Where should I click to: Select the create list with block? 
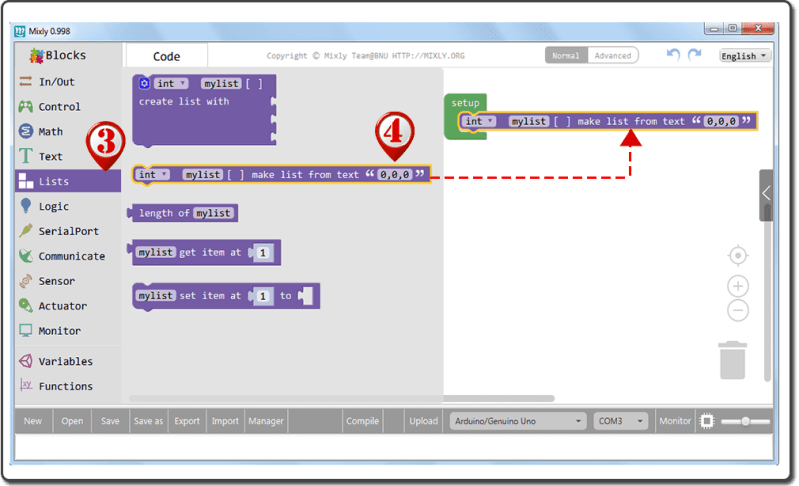204,110
